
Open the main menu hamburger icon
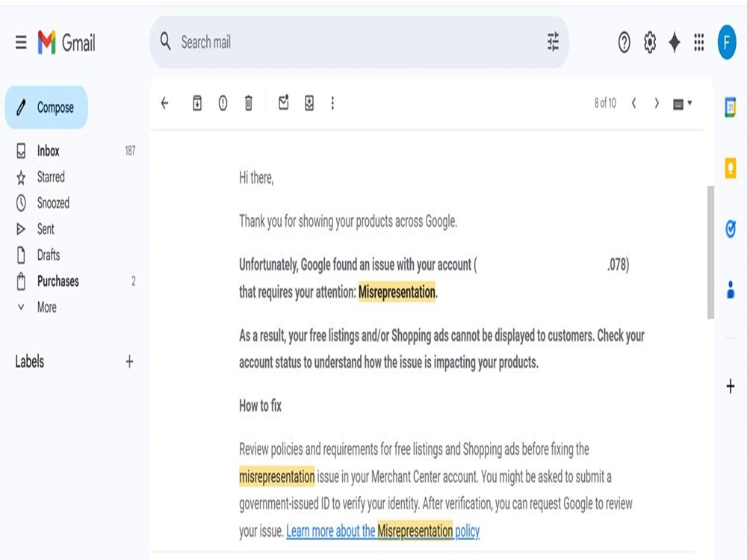pos(21,43)
